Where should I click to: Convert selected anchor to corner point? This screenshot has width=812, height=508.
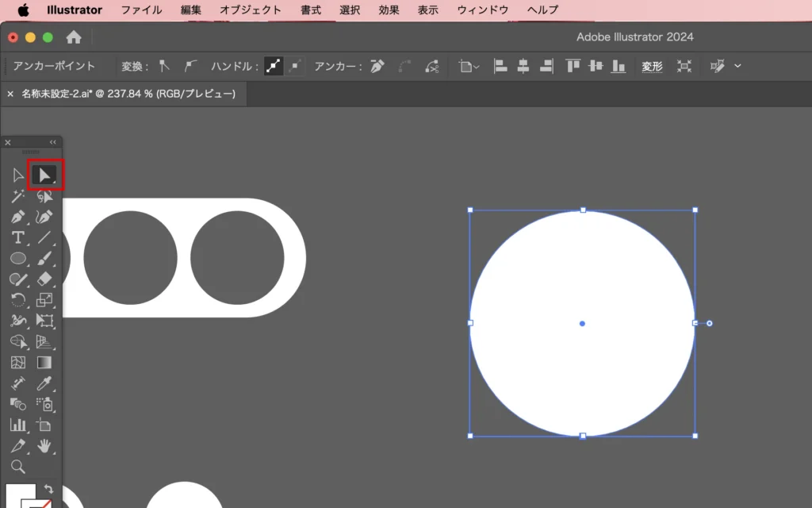click(x=165, y=67)
